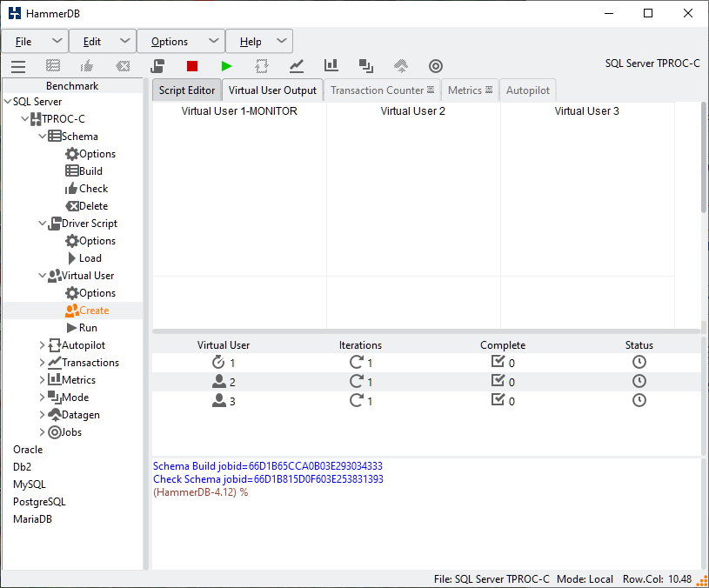The image size is (709, 588).
Task: Expand the Transactions tree node
Action: point(42,363)
